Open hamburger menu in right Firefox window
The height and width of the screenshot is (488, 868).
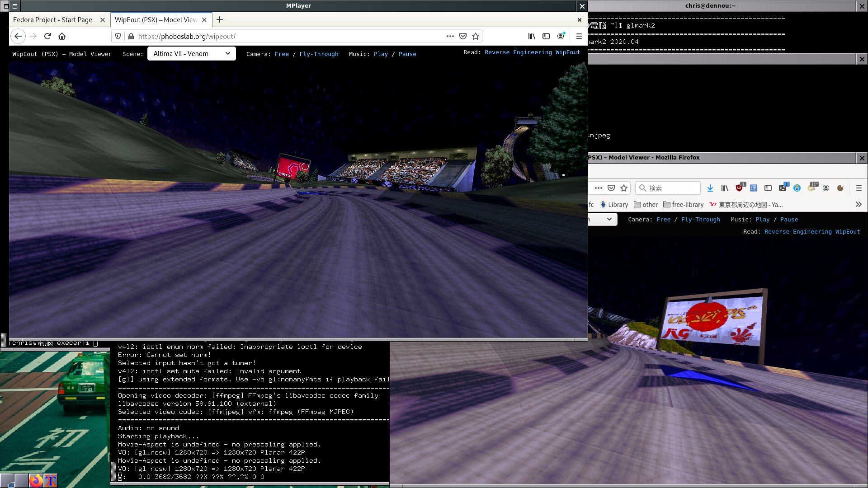(859, 188)
